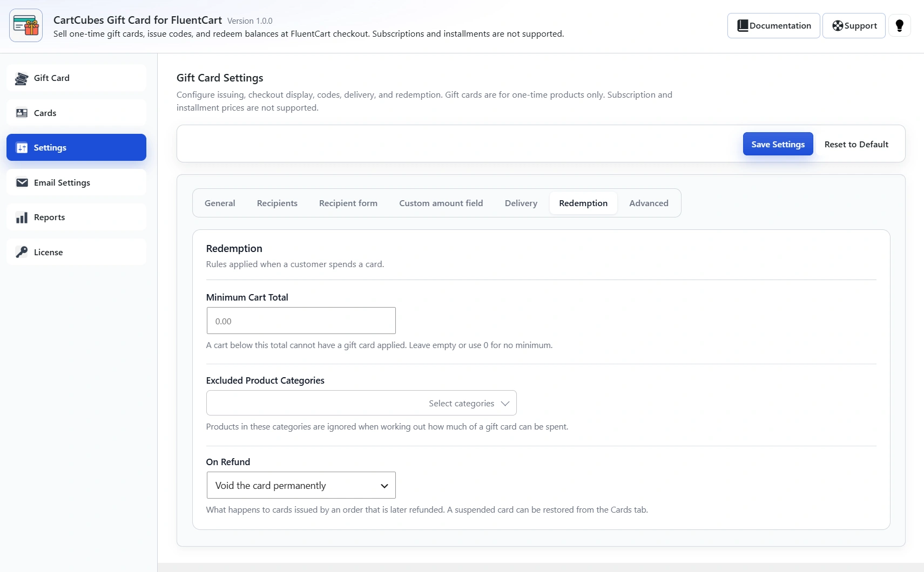Screen dimensions: 924x572
Task: Click the On Refund label
Action: click(x=228, y=462)
